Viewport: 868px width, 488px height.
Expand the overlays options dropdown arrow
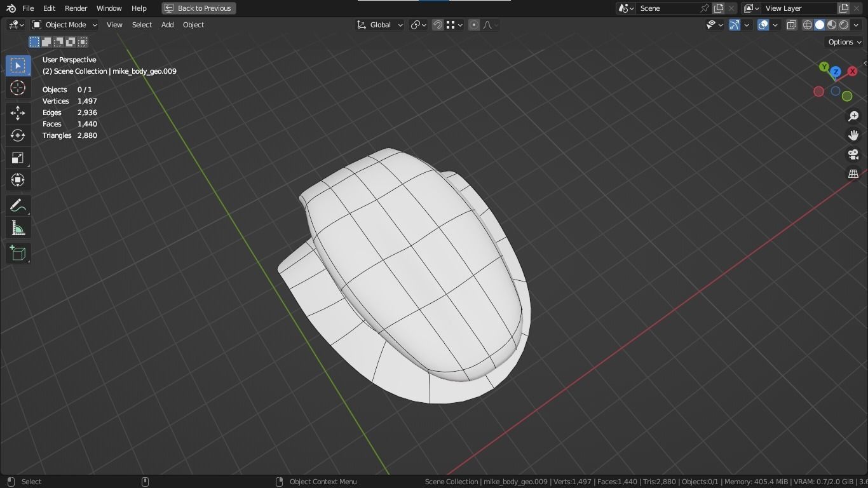[x=775, y=25]
